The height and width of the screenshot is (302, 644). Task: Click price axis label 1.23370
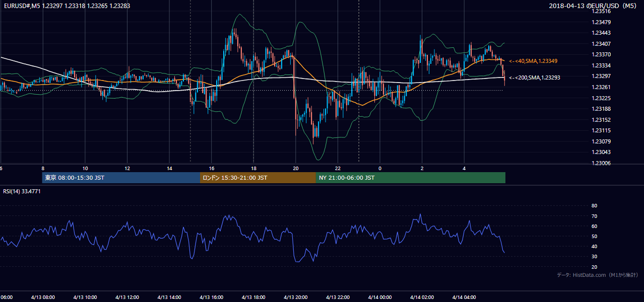(x=601, y=54)
